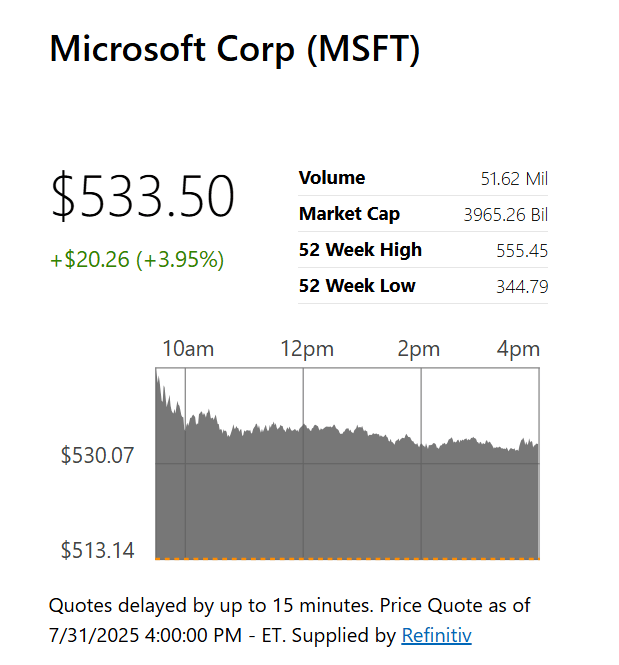Select the 51.62 Mil volume value

[x=514, y=179]
